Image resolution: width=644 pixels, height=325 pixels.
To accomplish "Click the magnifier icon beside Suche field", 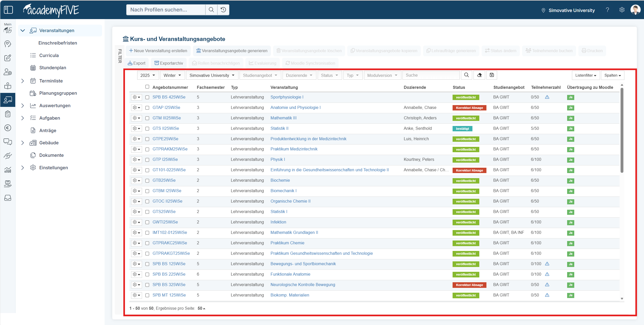I will pos(466,75).
